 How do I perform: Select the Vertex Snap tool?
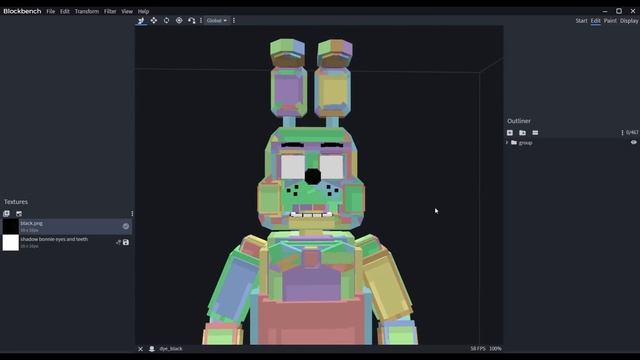tap(191, 20)
